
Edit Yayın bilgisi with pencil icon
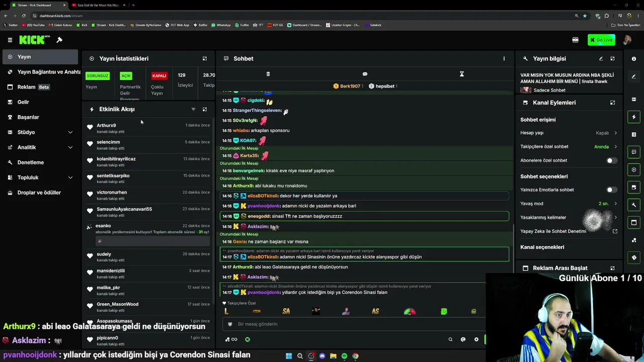[x=601, y=58]
